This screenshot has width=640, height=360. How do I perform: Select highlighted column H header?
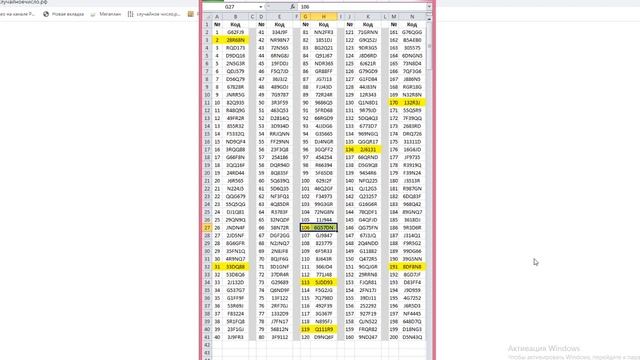click(324, 17)
